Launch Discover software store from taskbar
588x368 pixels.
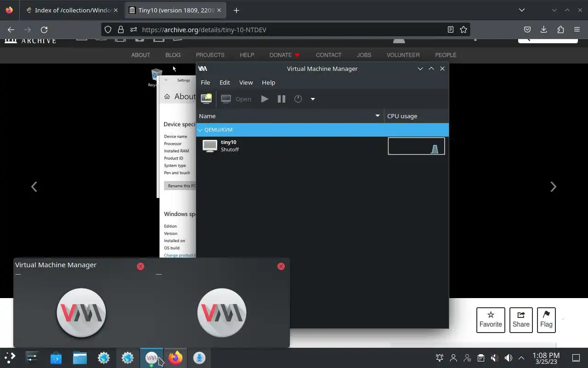click(x=56, y=357)
